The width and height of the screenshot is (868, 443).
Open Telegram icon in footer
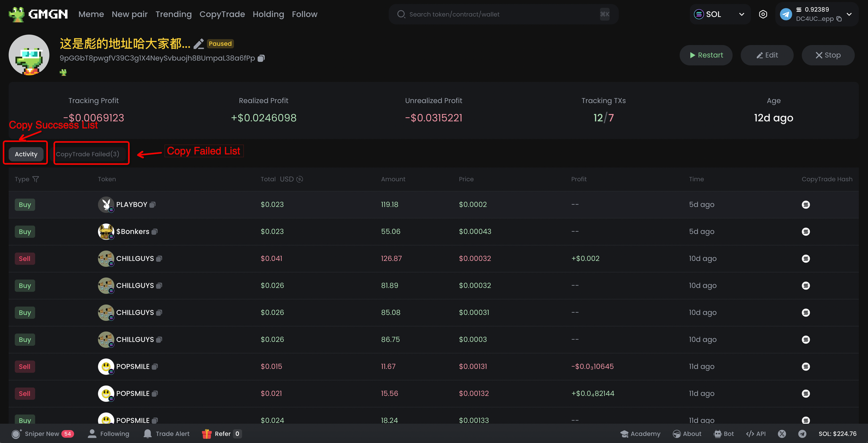(802, 434)
